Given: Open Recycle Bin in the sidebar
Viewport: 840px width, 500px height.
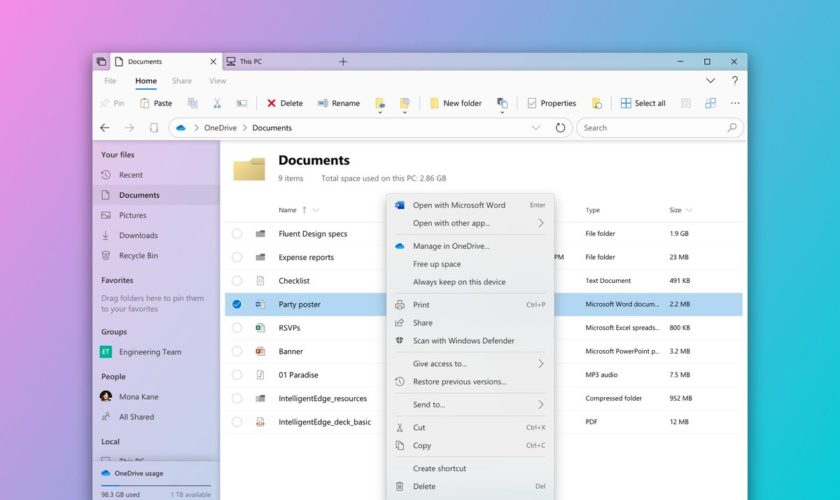Looking at the screenshot, I should coord(138,255).
